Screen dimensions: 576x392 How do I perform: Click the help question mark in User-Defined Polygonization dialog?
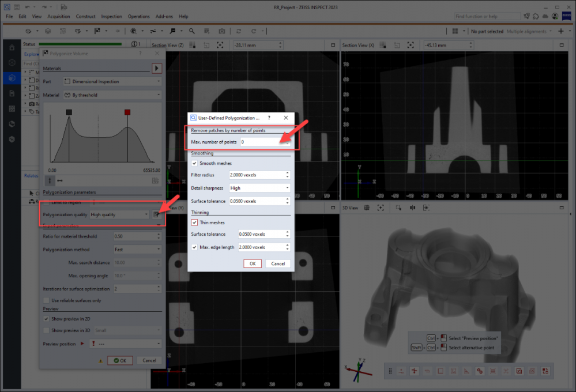pos(269,118)
